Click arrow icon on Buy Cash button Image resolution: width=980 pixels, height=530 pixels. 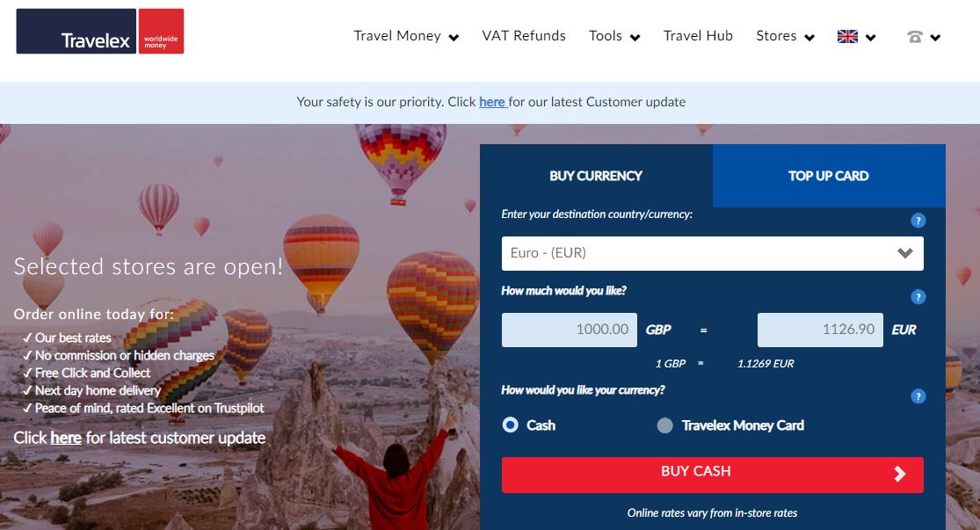899,475
